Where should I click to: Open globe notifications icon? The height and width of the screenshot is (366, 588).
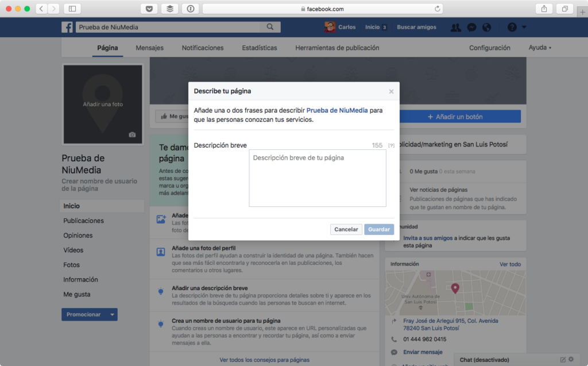487,27
